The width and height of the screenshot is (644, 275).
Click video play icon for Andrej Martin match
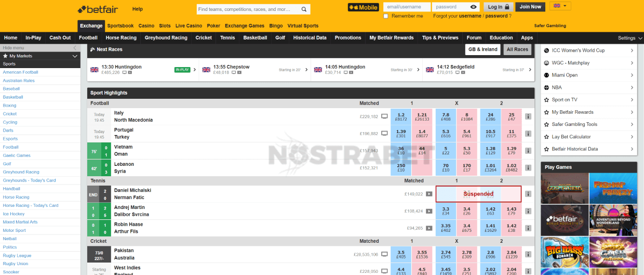click(x=429, y=211)
